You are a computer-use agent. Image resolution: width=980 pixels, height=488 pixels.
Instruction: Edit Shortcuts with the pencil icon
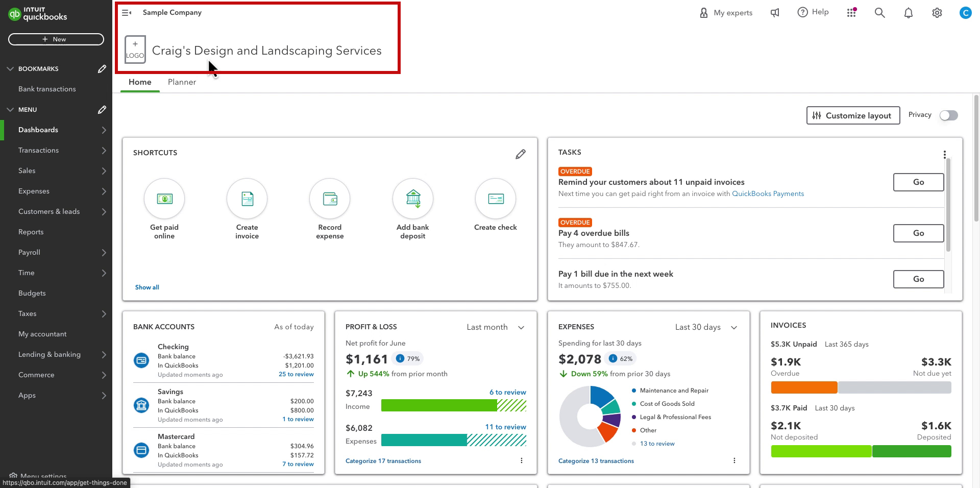pos(520,154)
